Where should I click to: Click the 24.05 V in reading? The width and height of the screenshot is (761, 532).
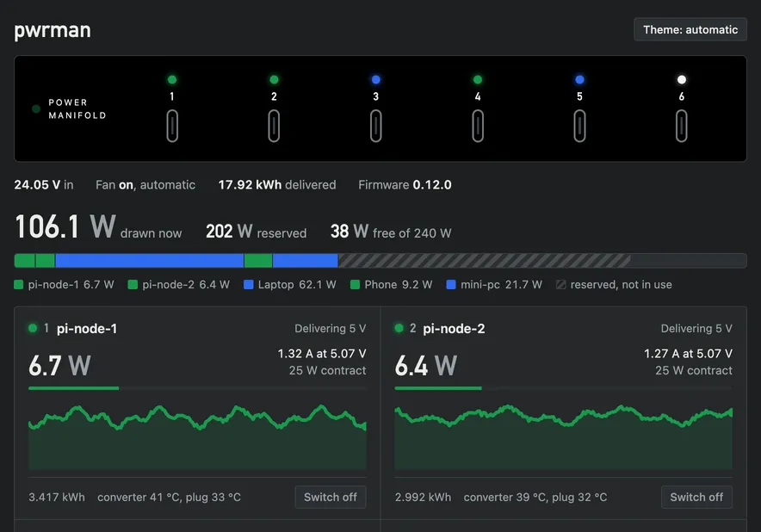(44, 185)
